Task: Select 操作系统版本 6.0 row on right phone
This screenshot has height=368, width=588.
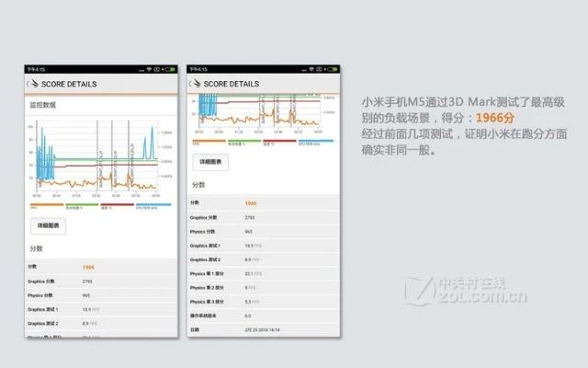Action: pyautogui.click(x=264, y=316)
